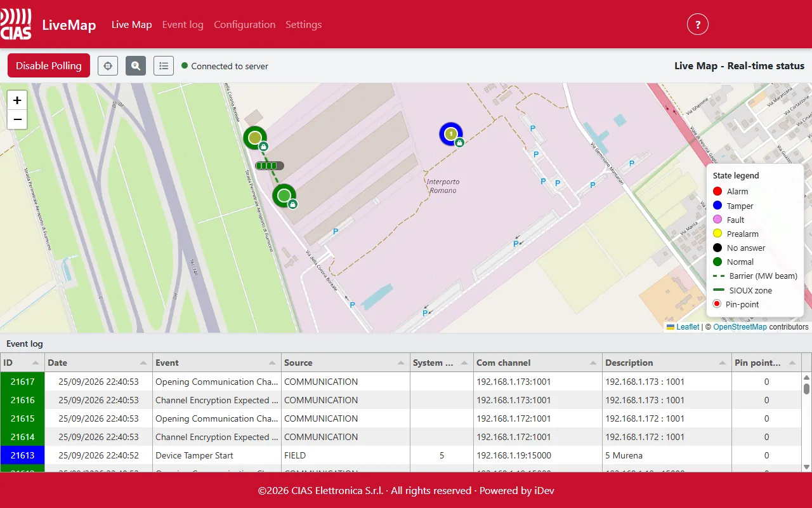Click the Disable Polling button
This screenshot has height=508, width=812.
point(49,65)
